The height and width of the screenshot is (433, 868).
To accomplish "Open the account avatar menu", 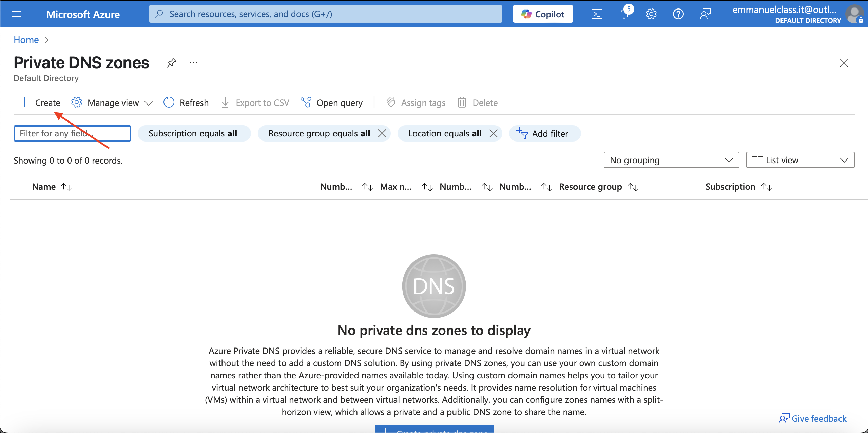I will coord(854,14).
